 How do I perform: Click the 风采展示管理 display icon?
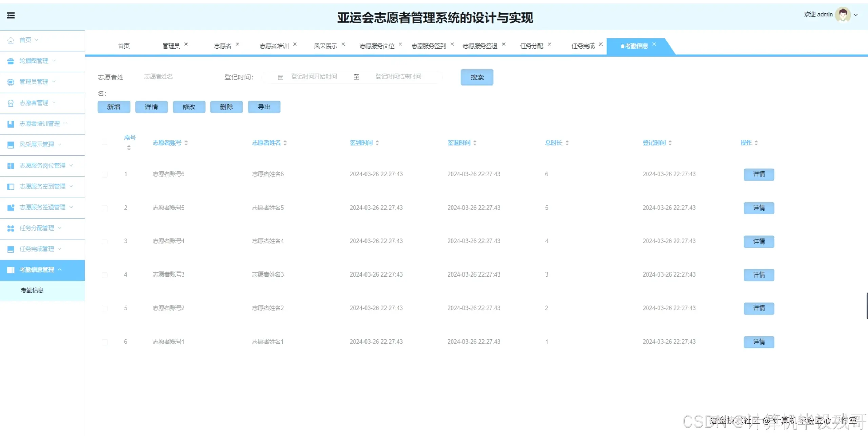11,144
